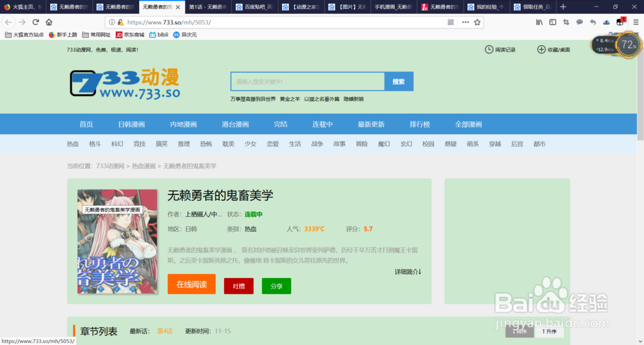
Task: Open the 京东商城 bookmark
Action: tap(130, 35)
